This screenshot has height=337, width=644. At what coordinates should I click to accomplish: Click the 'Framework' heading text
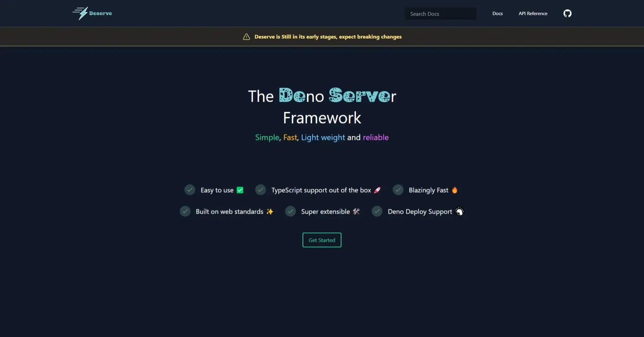tap(322, 118)
